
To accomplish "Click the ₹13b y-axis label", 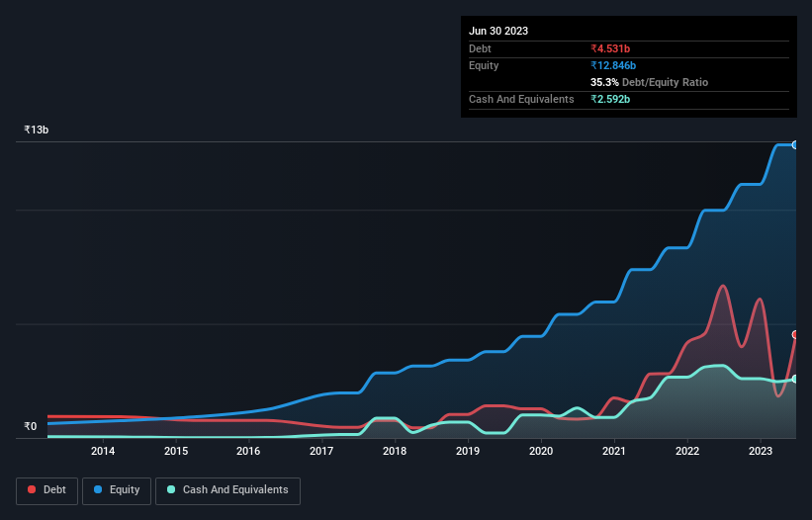I will (37, 130).
